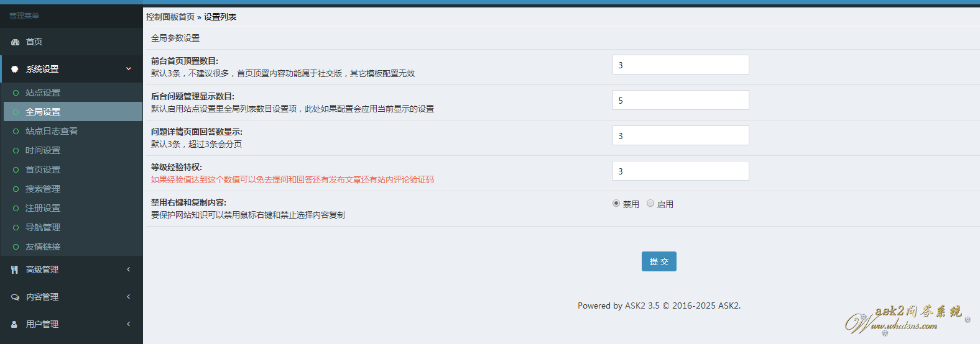980x344 pixels.
Task: Open 站点日志查看 menu item
Action: coord(52,131)
